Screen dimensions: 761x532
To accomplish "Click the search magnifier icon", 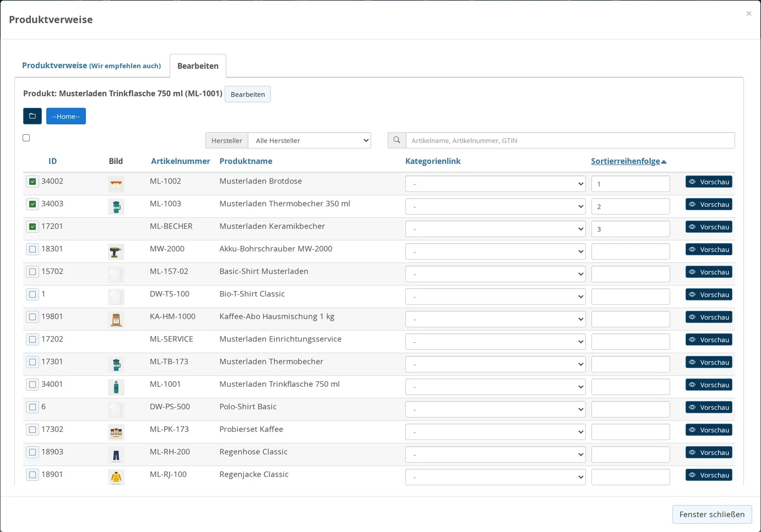I will 396,140.
